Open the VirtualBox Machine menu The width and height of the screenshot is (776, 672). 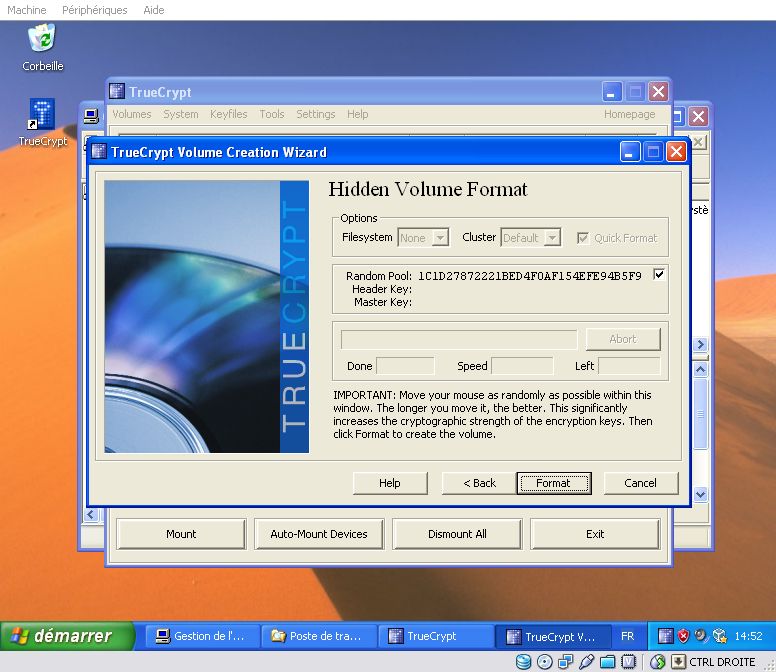(27, 10)
